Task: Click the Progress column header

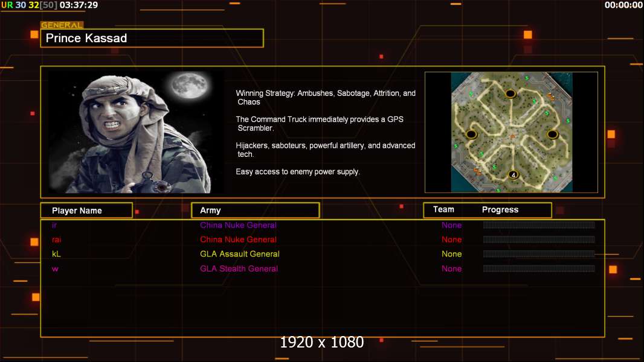Action: coord(500,209)
